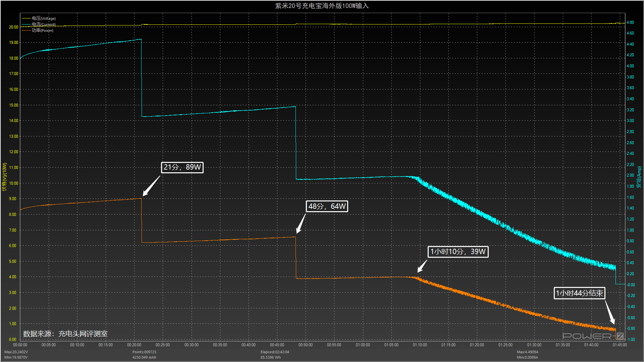Click the 20.00 left axis value
The height and width of the screenshot is (362, 644).
click(x=13, y=27)
